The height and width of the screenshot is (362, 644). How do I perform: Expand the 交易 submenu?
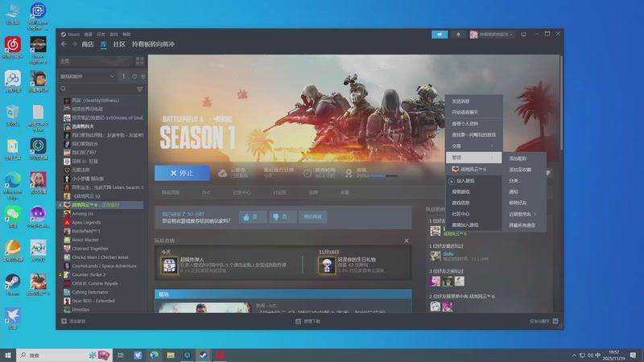tap(473, 146)
